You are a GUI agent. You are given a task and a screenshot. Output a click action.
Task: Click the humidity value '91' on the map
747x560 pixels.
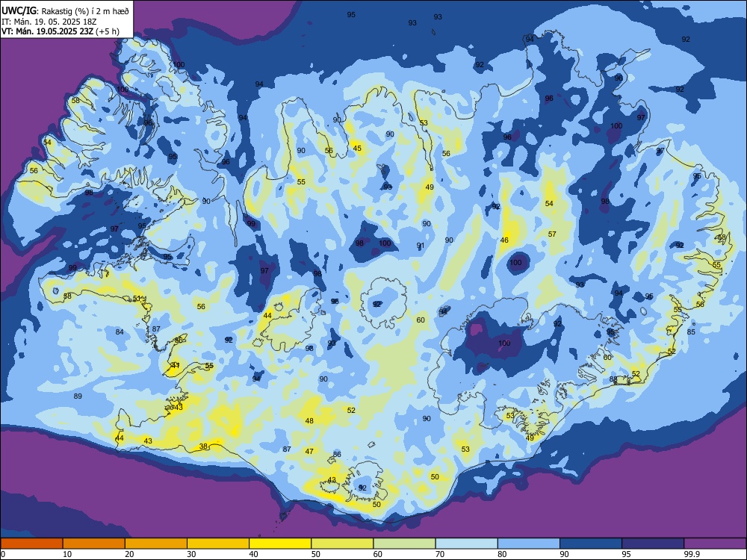tap(420, 246)
